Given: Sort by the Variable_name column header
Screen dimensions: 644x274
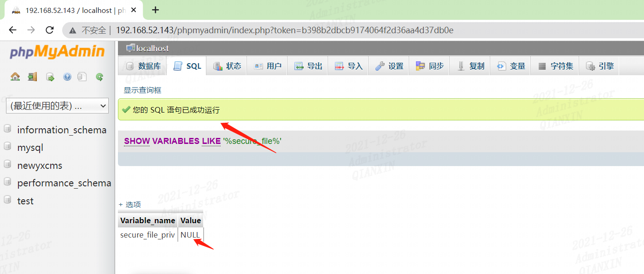Looking at the screenshot, I should pos(147,220).
